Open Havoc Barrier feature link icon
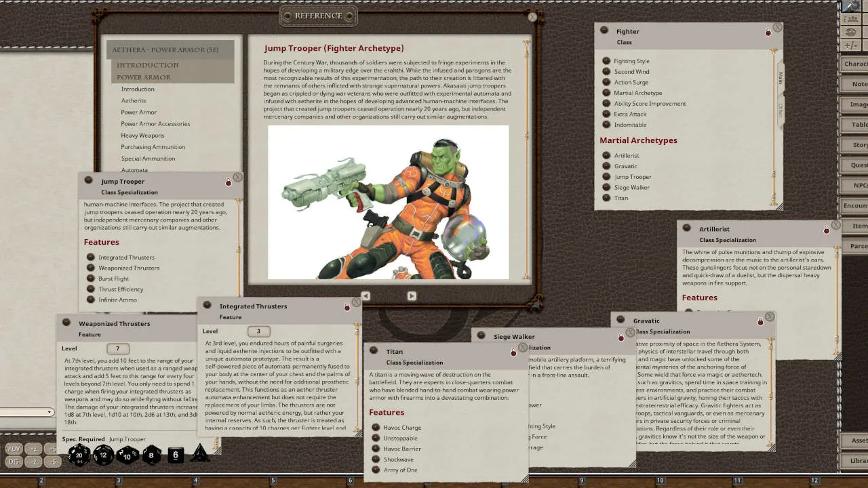The image size is (868, 488). click(376, 449)
